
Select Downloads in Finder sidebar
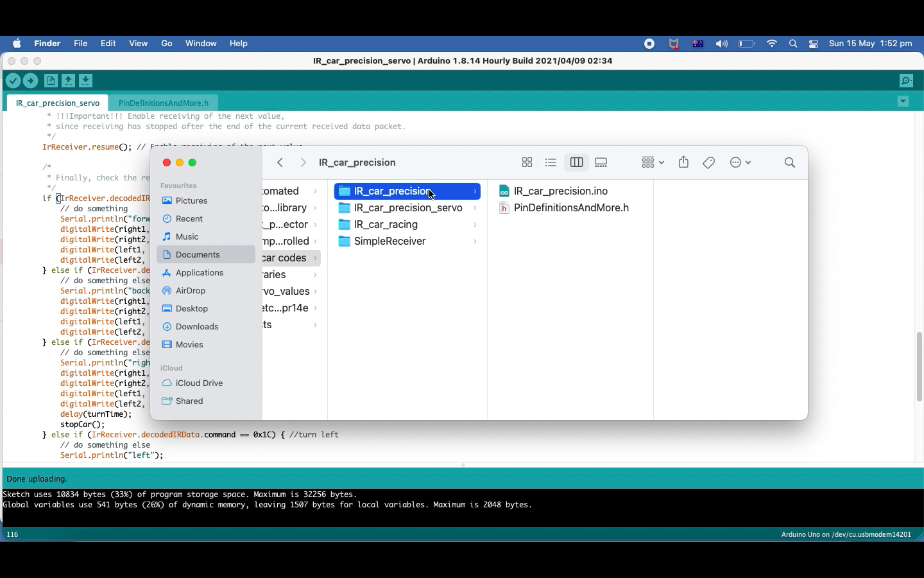205,327
